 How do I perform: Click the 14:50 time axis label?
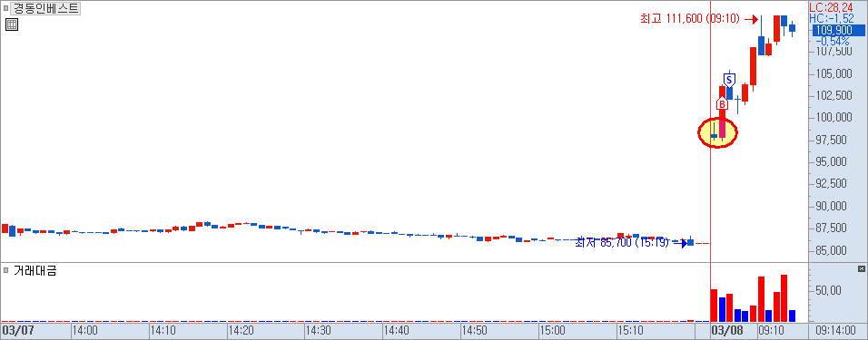(475, 331)
